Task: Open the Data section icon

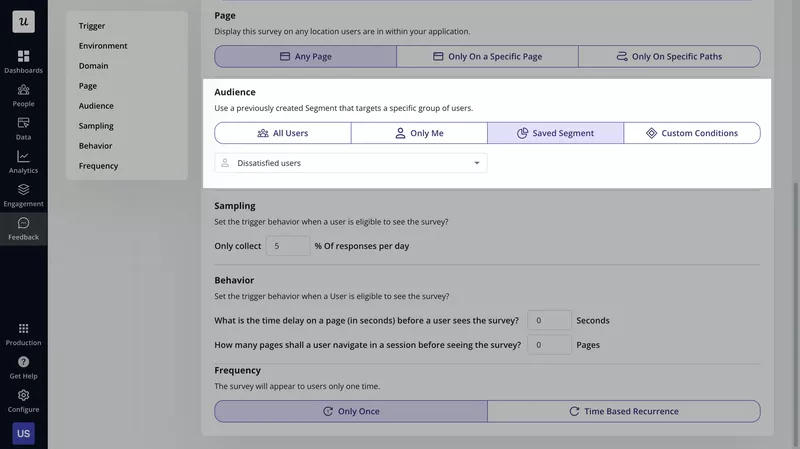Action: pyautogui.click(x=23, y=123)
